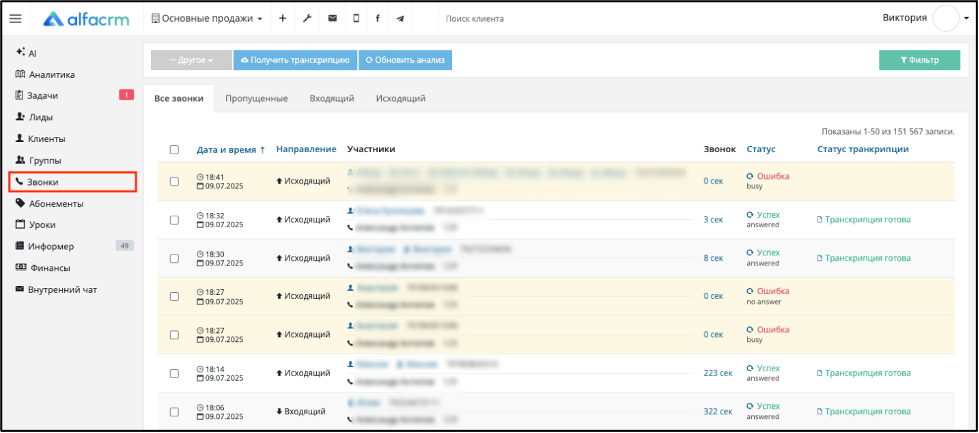Click the Получить транскрипцию button

[x=295, y=61]
